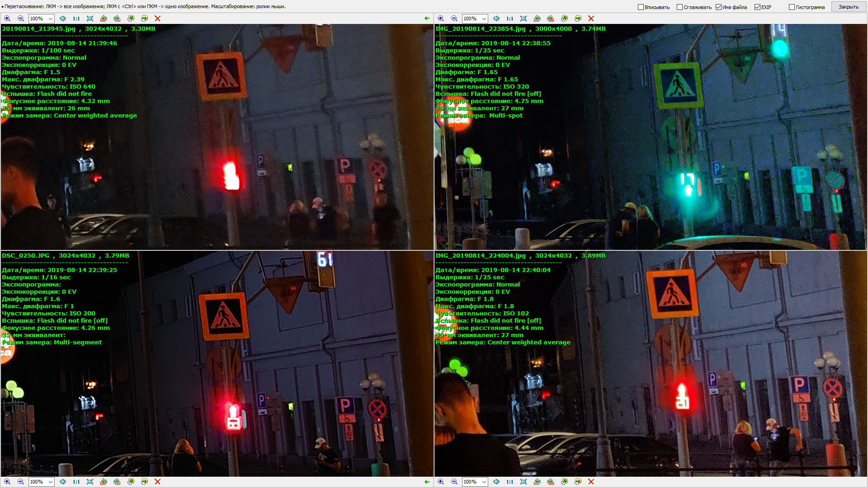868x488 pixels.
Task: Zoom out on IMG_20190814_223854.jpg panel
Action: pos(454,19)
